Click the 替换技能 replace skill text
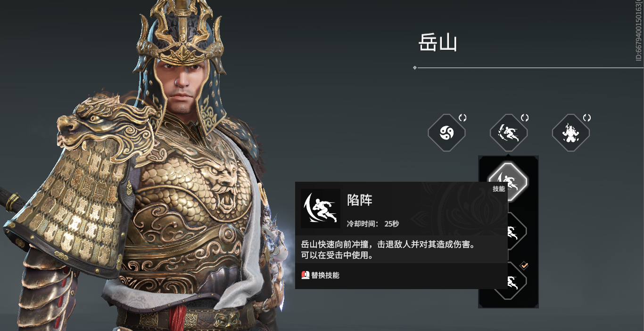Screen dimensions: 644x331 point(325,275)
